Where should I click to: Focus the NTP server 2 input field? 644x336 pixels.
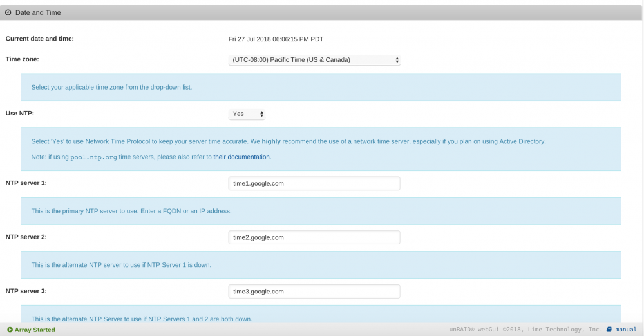(314, 237)
